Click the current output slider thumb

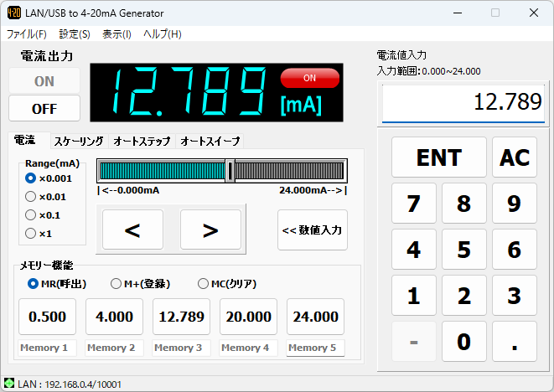click(230, 170)
